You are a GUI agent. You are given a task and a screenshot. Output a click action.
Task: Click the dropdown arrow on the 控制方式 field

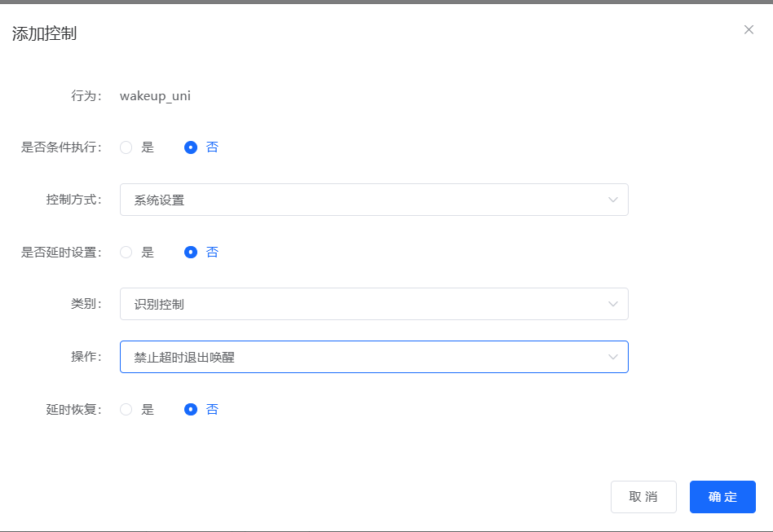pos(613,200)
